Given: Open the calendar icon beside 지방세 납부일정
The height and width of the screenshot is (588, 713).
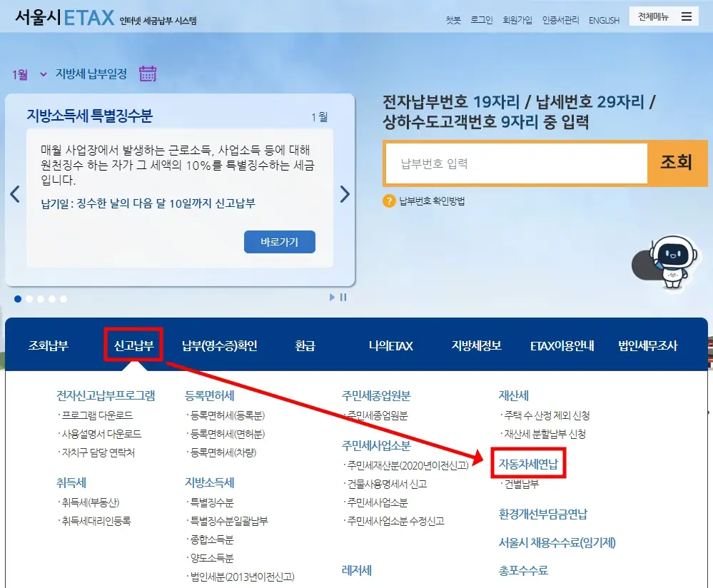Looking at the screenshot, I should (148, 73).
